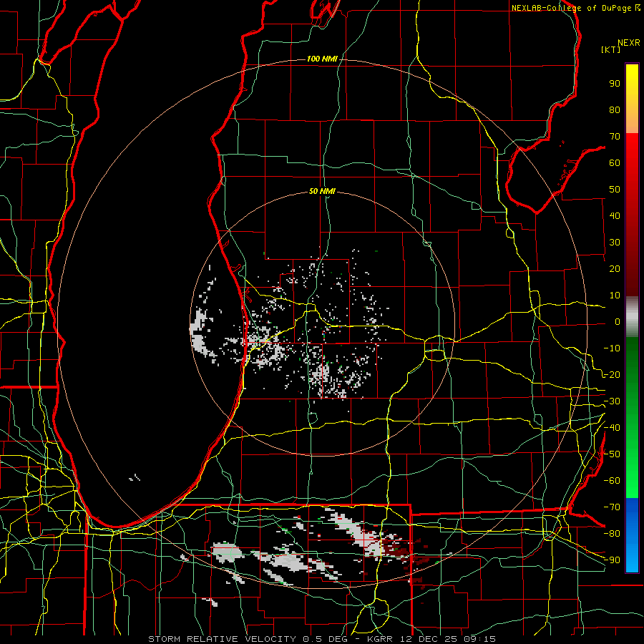The width and height of the screenshot is (644, 644).
Task: Select the 100 NMI range ring label
Action: tap(322, 59)
